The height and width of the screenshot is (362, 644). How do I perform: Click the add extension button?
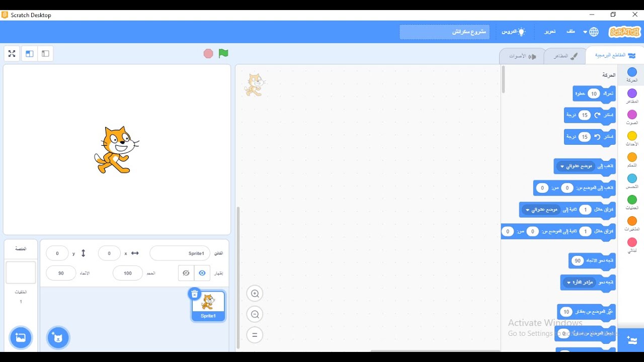point(631,340)
